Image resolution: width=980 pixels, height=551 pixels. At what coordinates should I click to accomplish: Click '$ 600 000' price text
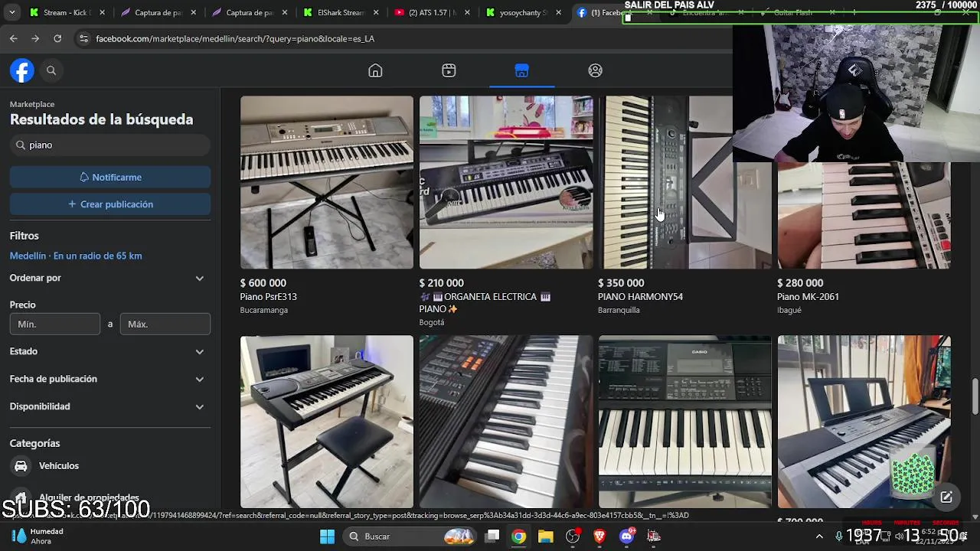pos(263,283)
